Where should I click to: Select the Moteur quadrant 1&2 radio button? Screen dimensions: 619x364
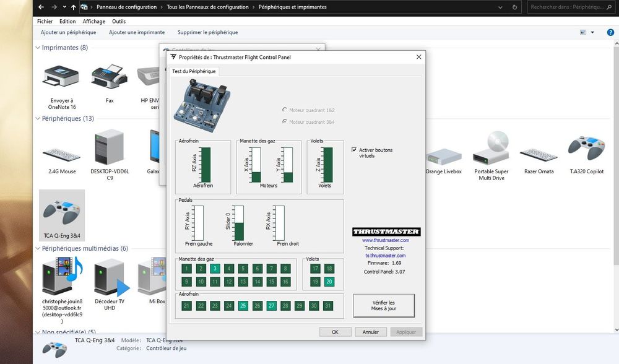pyautogui.click(x=285, y=110)
